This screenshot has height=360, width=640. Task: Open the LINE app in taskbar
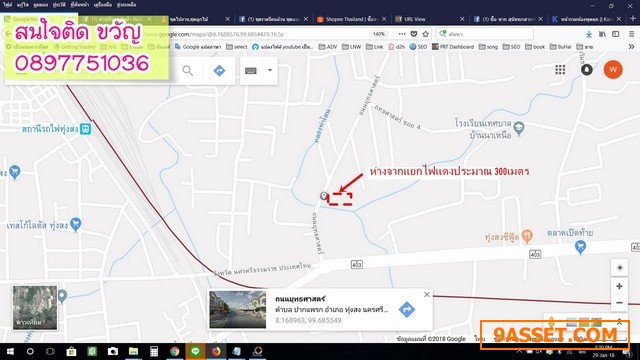195,351
